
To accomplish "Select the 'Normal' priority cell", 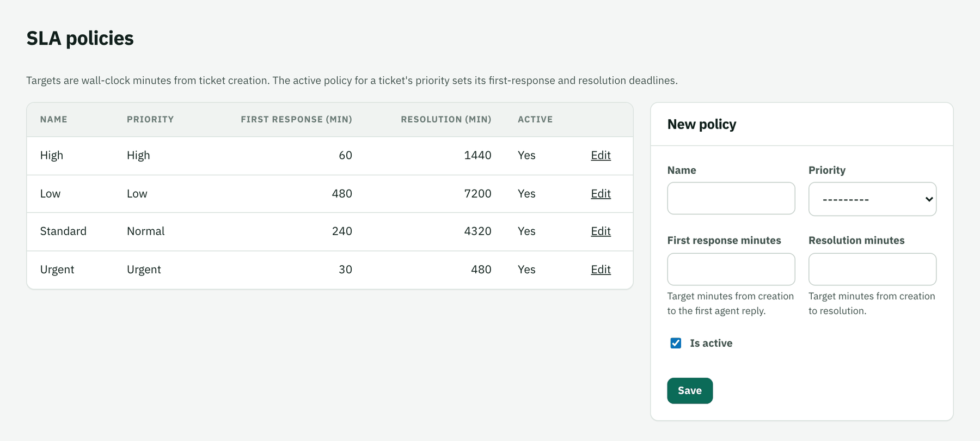I will pyautogui.click(x=145, y=231).
